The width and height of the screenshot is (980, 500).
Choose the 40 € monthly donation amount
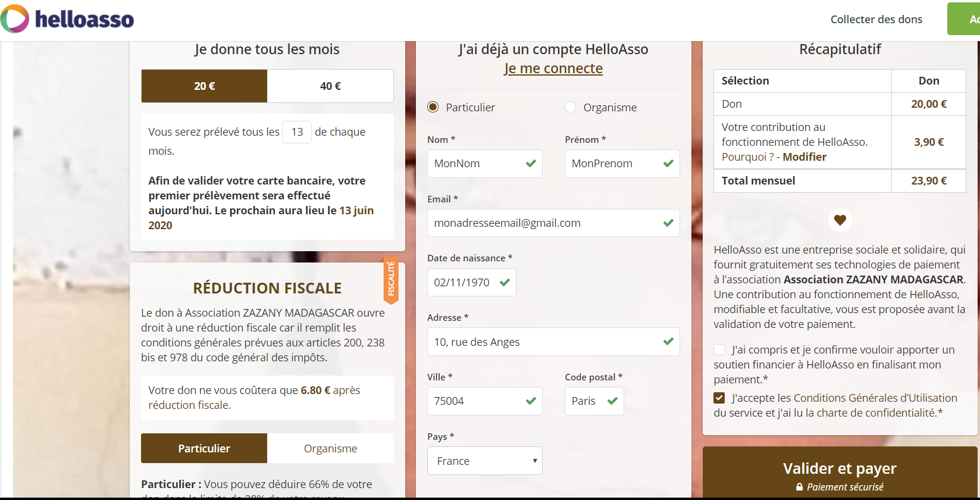pyautogui.click(x=330, y=86)
